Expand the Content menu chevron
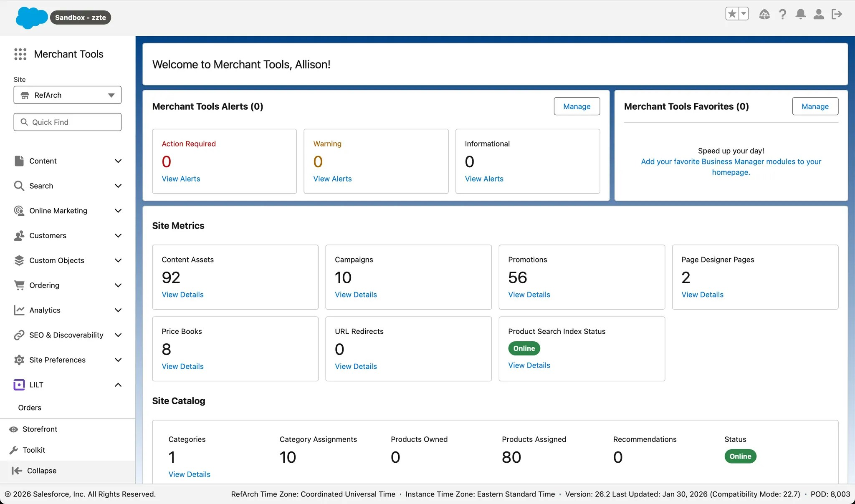Screen dimensions: 855x504 click(x=118, y=161)
